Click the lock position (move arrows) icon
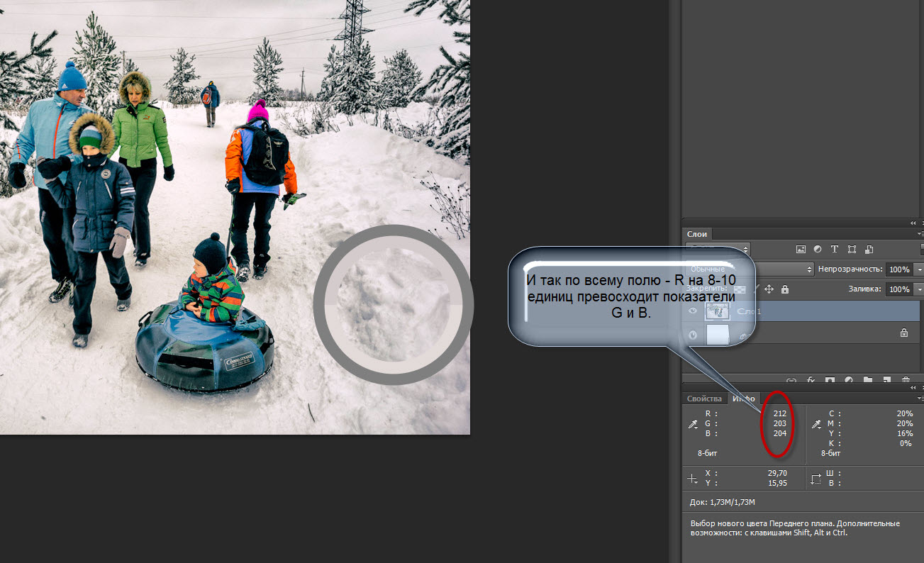This screenshot has width=924, height=563. click(767, 289)
